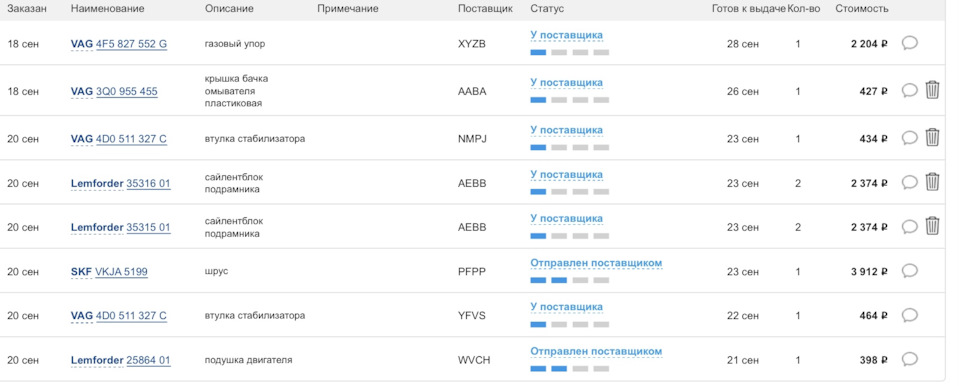The width and height of the screenshot is (960, 386).
Task: Open comment bubble for VAG 4F5 827 552 G
Action: click(x=910, y=43)
